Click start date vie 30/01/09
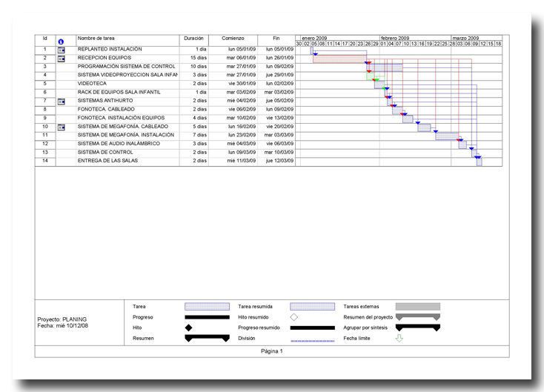Viewport: 544px width, 392px height. 242,84
